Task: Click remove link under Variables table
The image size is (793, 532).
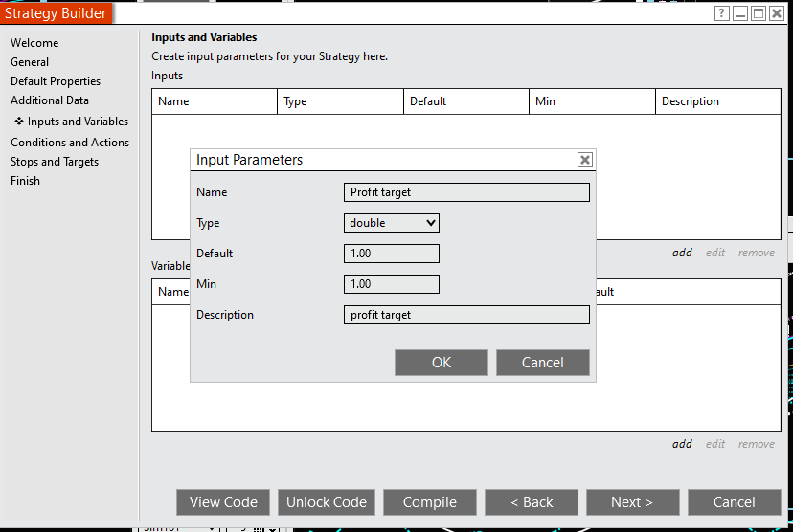Action: click(756, 444)
